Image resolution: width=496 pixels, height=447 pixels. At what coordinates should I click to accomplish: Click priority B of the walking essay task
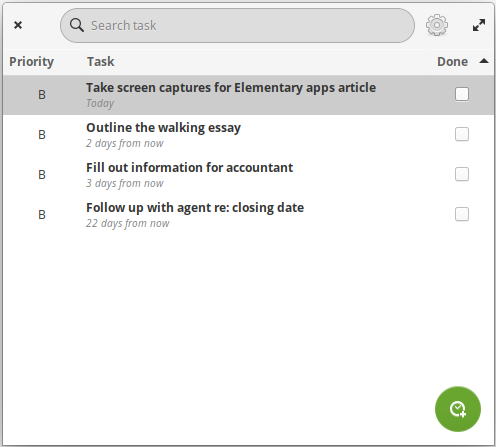[42, 135]
